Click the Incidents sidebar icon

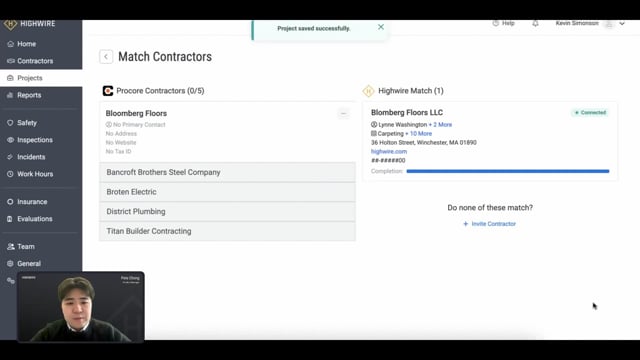point(10,157)
